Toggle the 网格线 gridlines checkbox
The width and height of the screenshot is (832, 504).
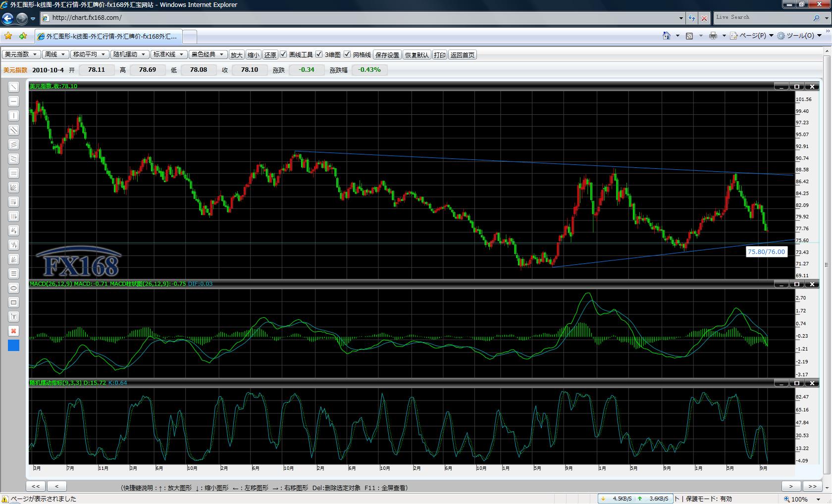(348, 54)
